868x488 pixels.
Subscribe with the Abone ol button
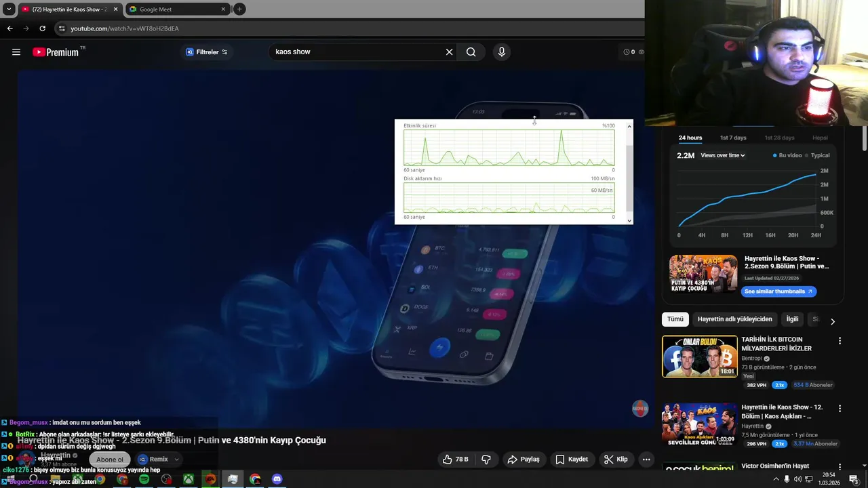110,460
